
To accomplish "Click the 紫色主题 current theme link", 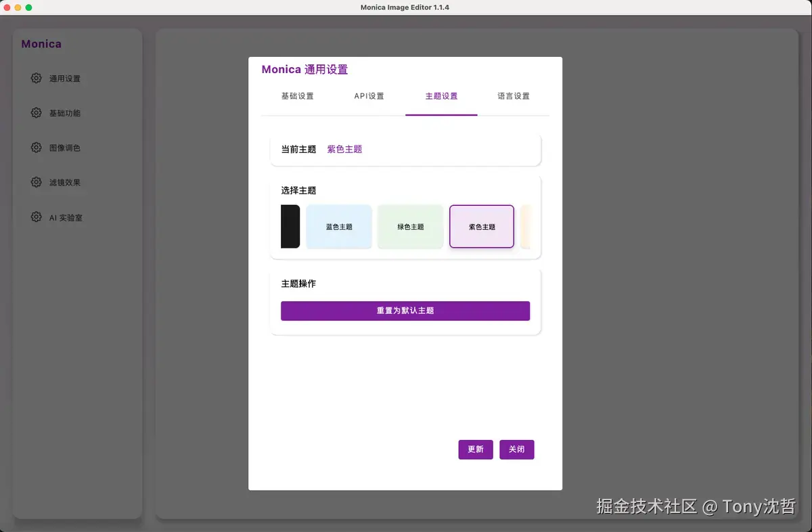I will tap(344, 150).
